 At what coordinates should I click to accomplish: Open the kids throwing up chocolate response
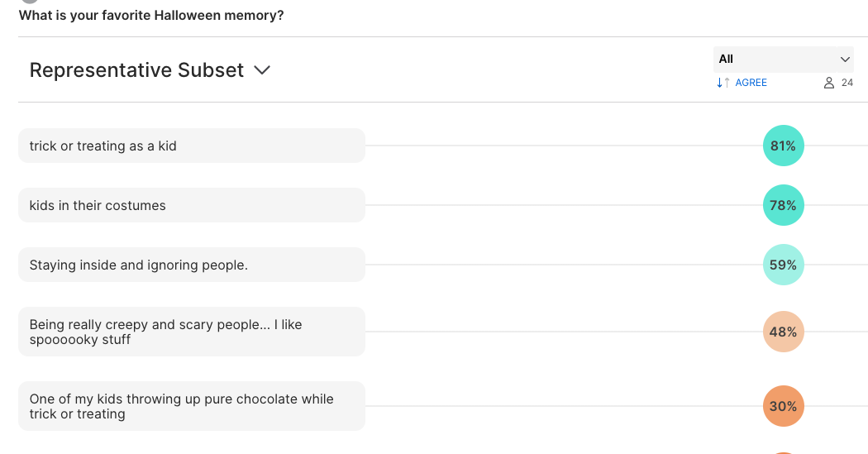(x=192, y=406)
